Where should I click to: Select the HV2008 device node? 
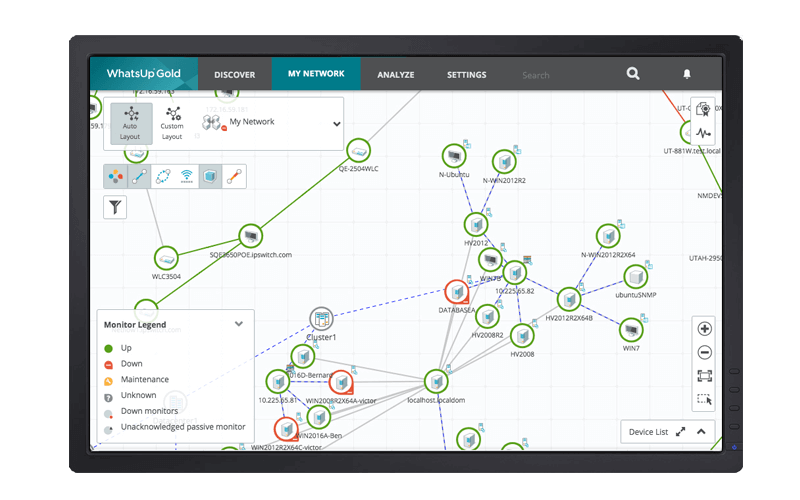pyautogui.click(x=522, y=336)
